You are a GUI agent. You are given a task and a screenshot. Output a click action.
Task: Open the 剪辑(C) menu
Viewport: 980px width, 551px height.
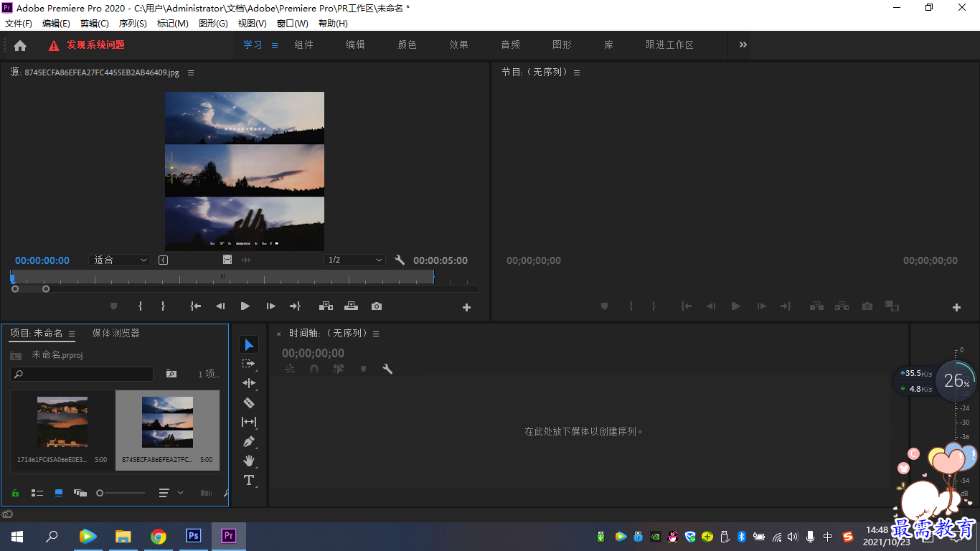point(95,24)
